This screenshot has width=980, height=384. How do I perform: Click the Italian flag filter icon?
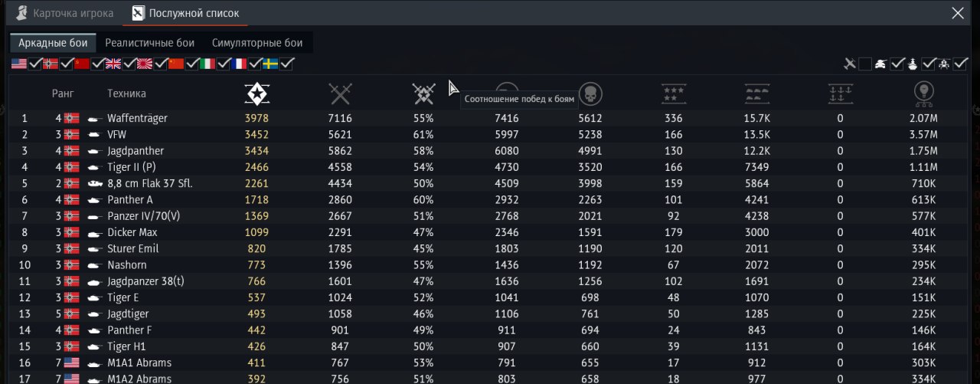tap(207, 64)
